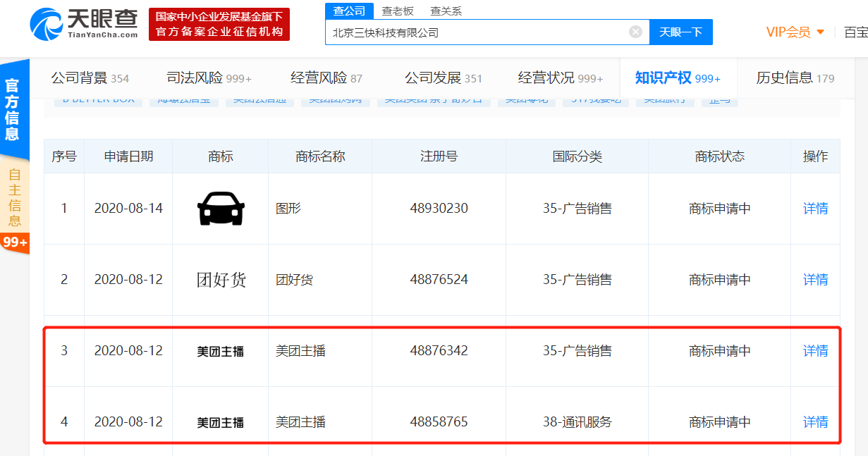This screenshot has width=868, height=456.
Task: Select registration number 48930230
Action: pyautogui.click(x=439, y=209)
